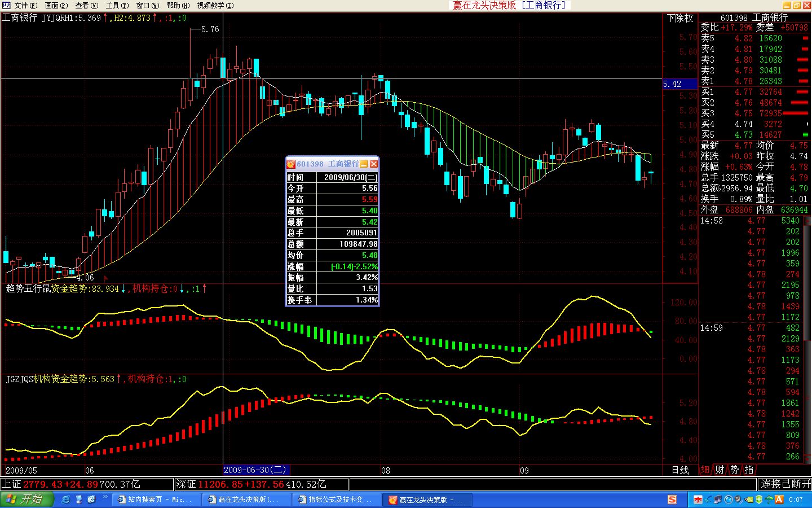Viewport: 812px width, 508px height.
Task: Click the 外盘 688806 value
Action: [739, 210]
